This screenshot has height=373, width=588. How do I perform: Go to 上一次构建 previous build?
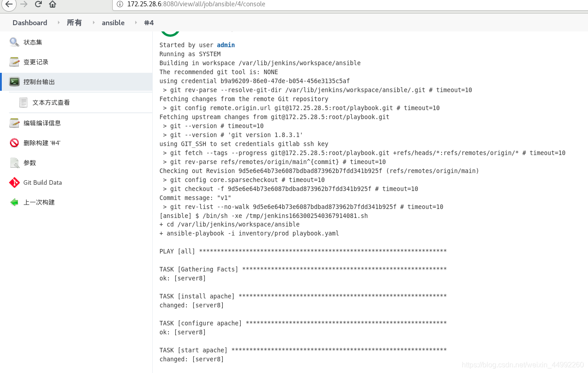(x=39, y=202)
